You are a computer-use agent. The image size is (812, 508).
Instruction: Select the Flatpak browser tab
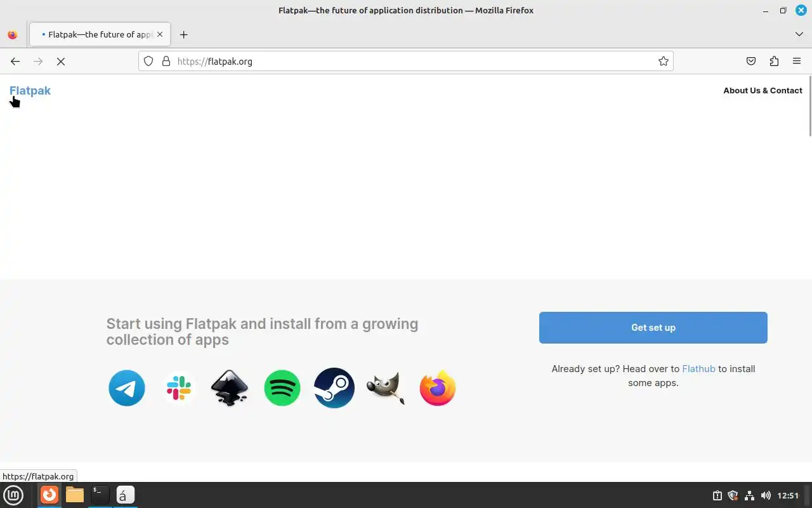(x=100, y=34)
